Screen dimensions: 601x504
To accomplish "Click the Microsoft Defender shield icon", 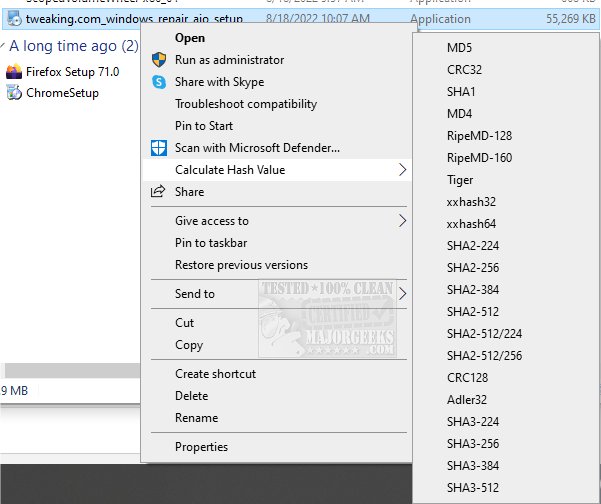I will point(159,148).
